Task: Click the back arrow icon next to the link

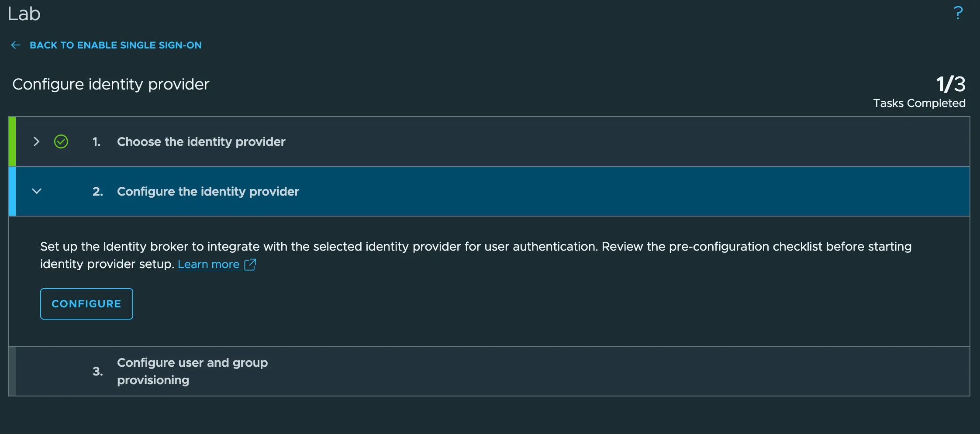Action: [16, 45]
